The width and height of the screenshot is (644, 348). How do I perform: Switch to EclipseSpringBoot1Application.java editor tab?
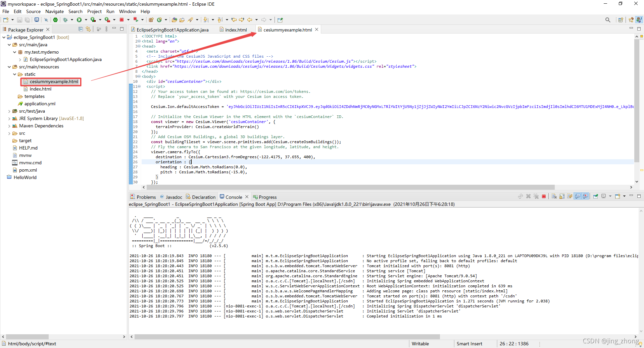(x=170, y=30)
